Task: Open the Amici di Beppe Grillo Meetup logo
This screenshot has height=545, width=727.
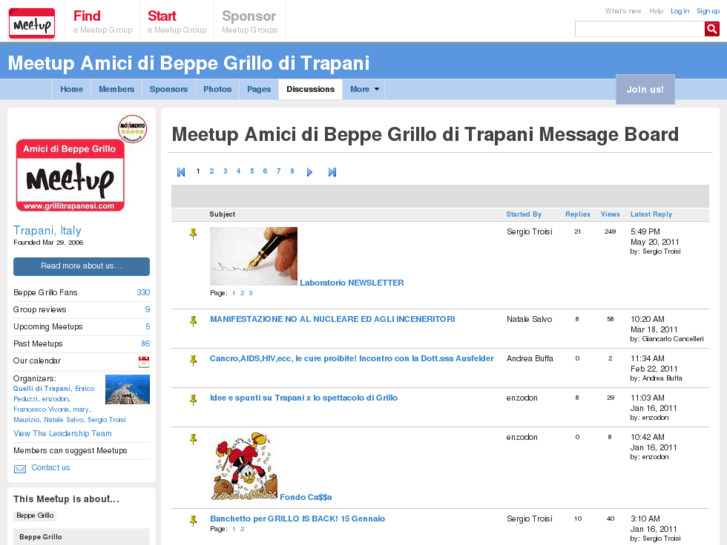Action: click(70, 176)
